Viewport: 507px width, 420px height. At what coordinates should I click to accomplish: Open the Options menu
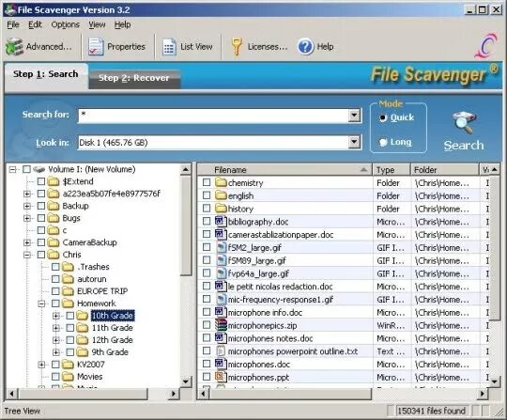66,25
